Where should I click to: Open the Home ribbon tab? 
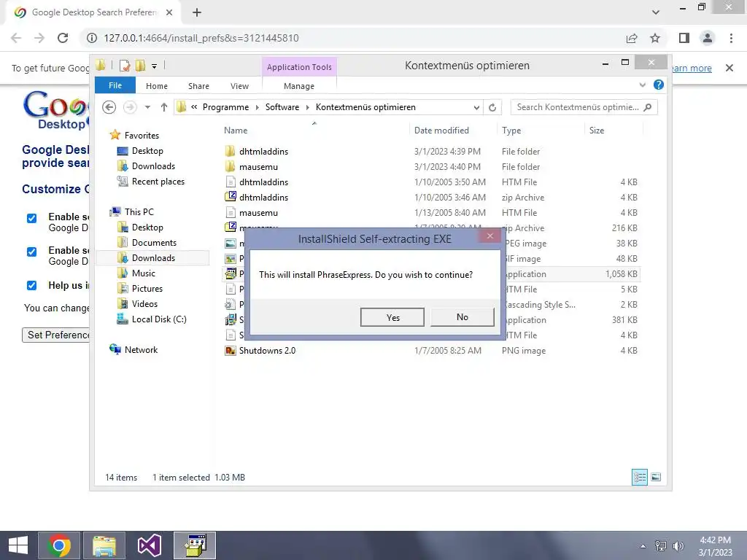(157, 86)
